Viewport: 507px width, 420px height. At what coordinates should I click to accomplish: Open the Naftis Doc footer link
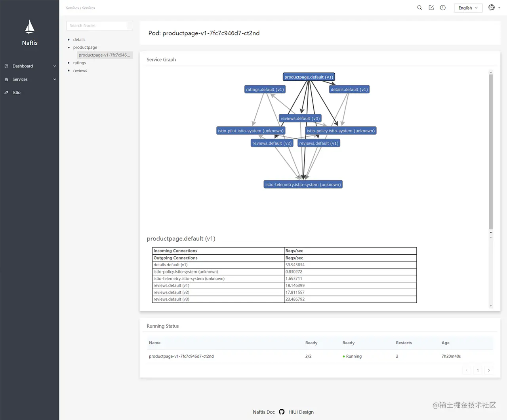[264, 412]
